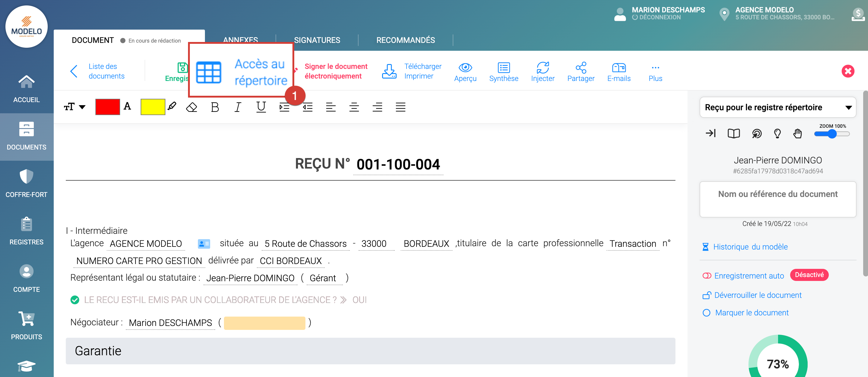Click Déverrouiller le document link
Image resolution: width=868 pixels, height=377 pixels.
pyautogui.click(x=758, y=295)
